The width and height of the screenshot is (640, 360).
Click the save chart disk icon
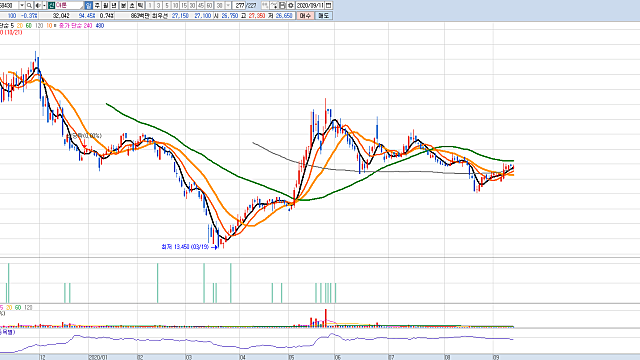coord(282,5)
